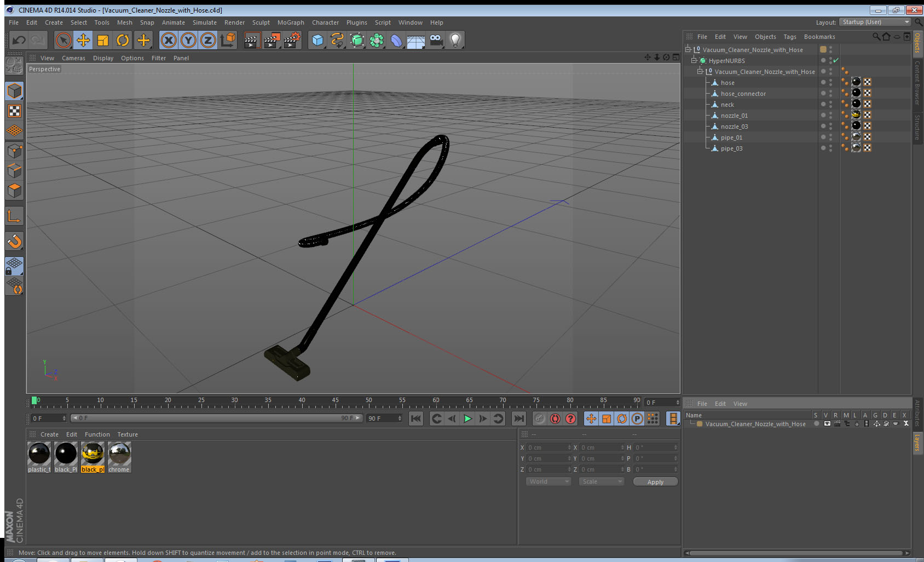
Task: Toggle the coordinate system icon
Action: click(x=228, y=40)
